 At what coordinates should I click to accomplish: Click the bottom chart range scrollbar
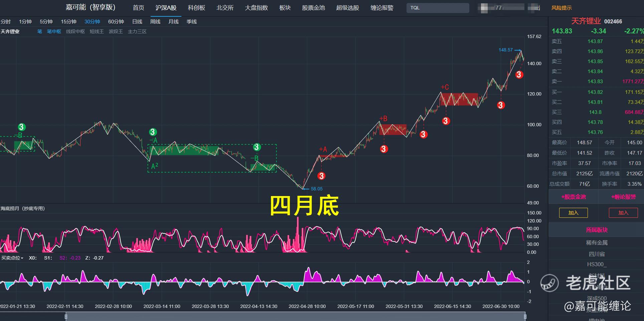[x=296, y=316]
